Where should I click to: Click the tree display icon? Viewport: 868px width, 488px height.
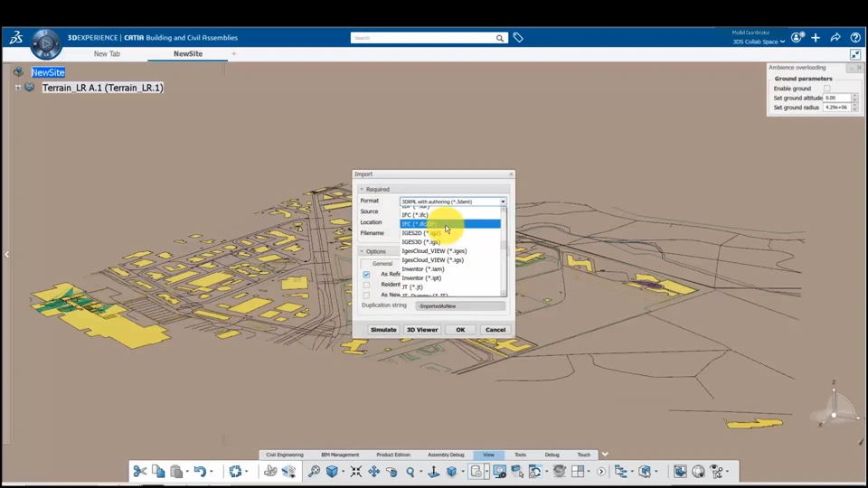click(620, 472)
